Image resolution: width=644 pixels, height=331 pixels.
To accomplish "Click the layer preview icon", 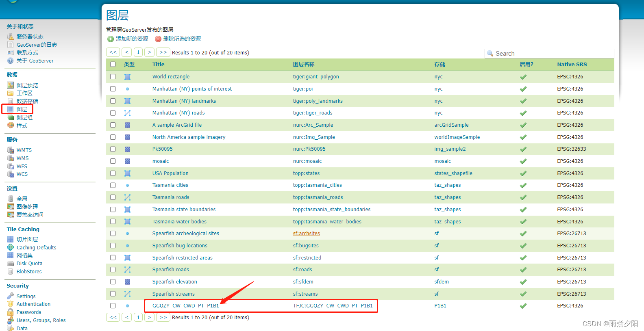I will pos(11,85).
